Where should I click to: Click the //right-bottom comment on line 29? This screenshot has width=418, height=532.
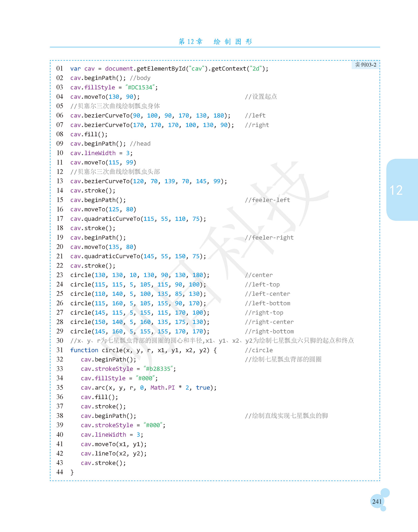click(269, 331)
